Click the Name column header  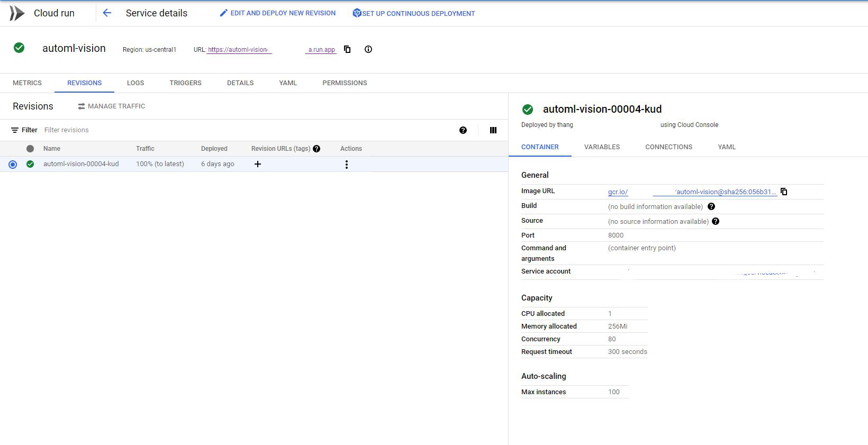pyautogui.click(x=52, y=149)
